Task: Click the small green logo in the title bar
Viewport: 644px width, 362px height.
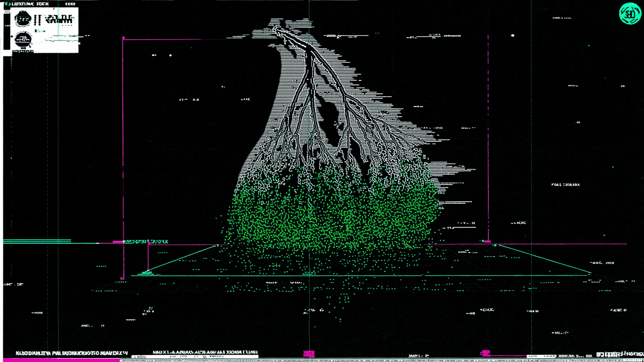Action: click(x=7, y=4)
